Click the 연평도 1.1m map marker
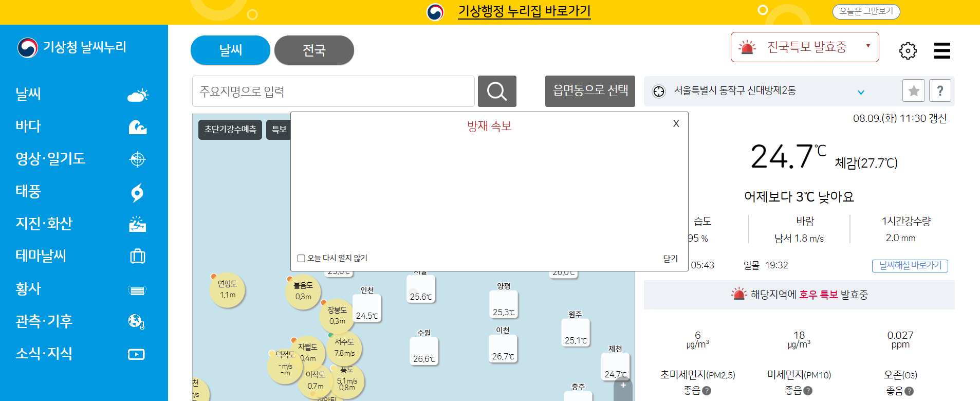The width and height of the screenshot is (980, 401). point(227,290)
